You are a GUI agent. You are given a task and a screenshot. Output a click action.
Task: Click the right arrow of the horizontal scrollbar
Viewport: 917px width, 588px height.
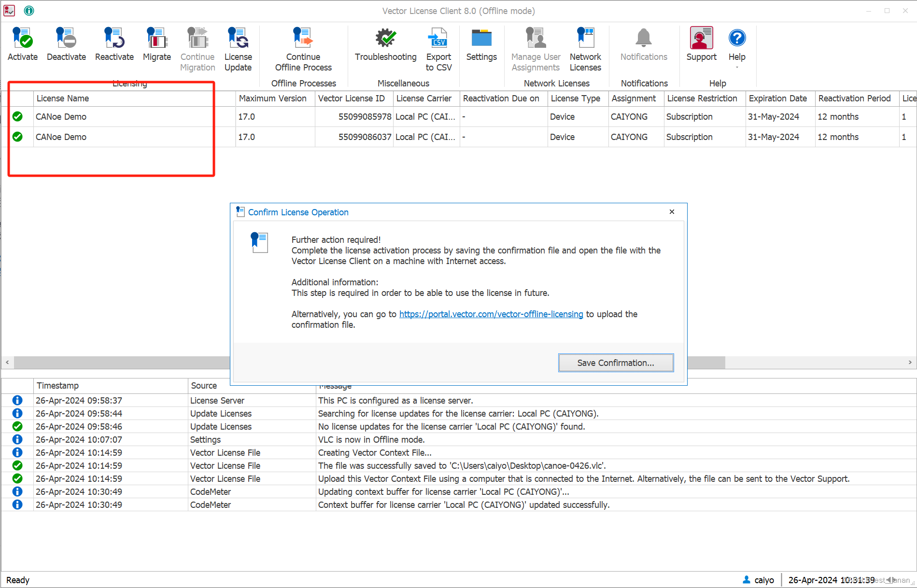pyautogui.click(x=910, y=362)
